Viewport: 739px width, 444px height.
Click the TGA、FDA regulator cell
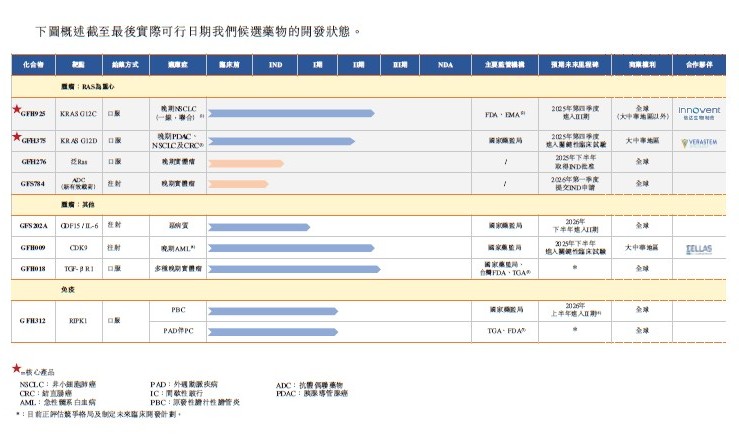point(506,331)
